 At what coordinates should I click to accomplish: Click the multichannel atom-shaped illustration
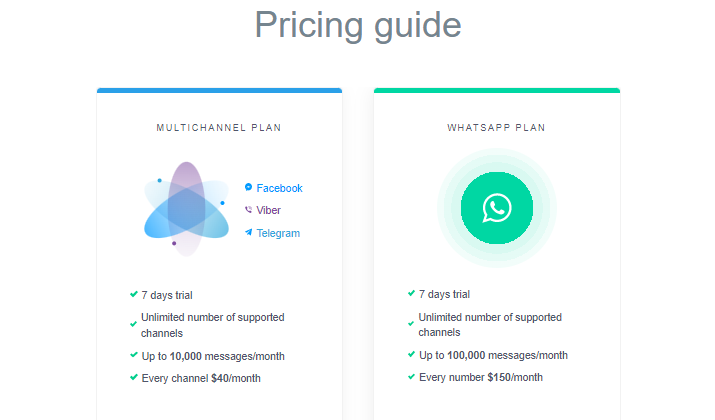coord(187,209)
